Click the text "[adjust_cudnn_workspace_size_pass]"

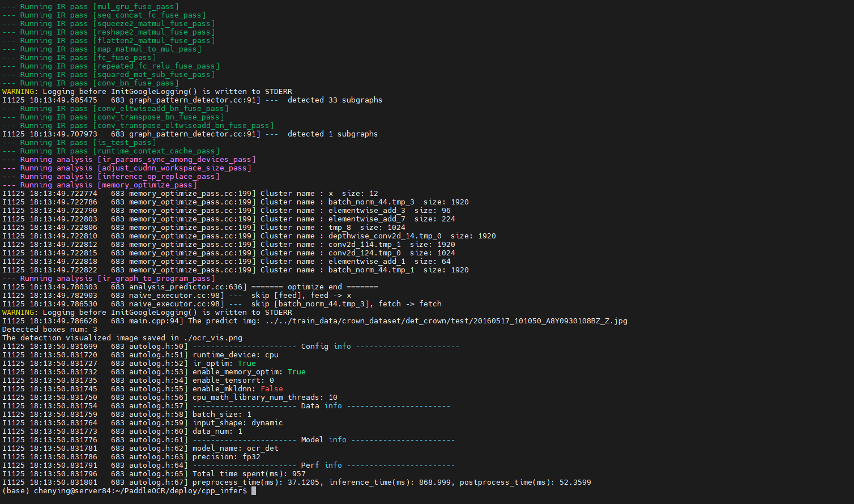(174, 168)
